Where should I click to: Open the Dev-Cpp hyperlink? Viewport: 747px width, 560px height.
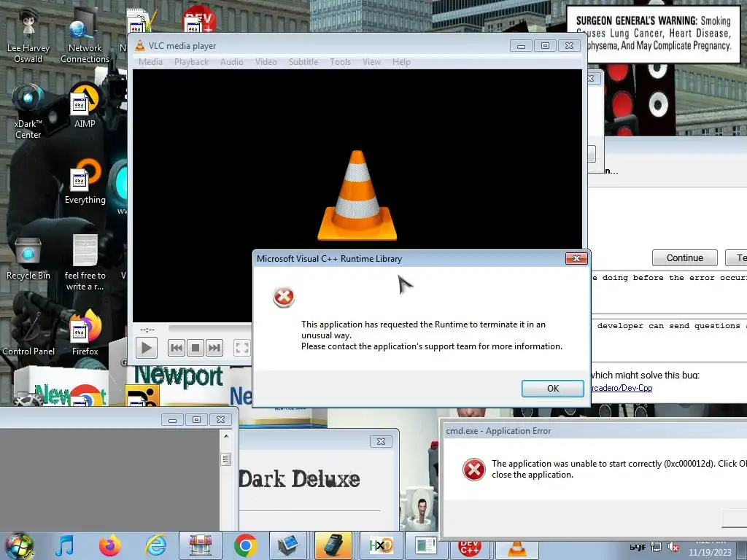click(x=622, y=388)
